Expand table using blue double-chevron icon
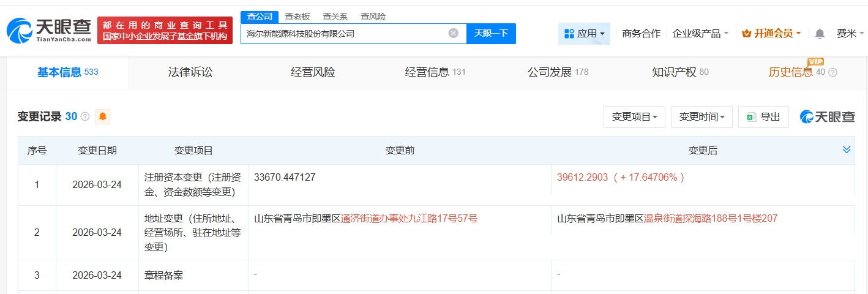Image resolution: width=868 pixels, height=294 pixels. 847,150
